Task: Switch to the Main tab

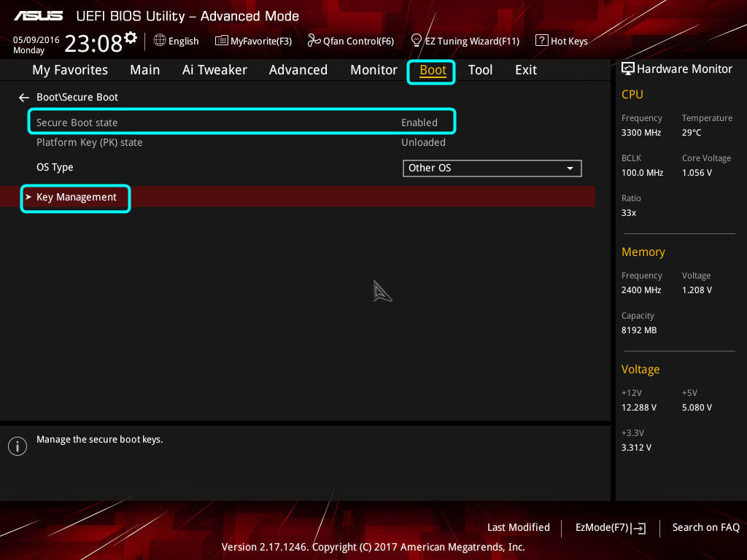Action: pyautogui.click(x=145, y=70)
